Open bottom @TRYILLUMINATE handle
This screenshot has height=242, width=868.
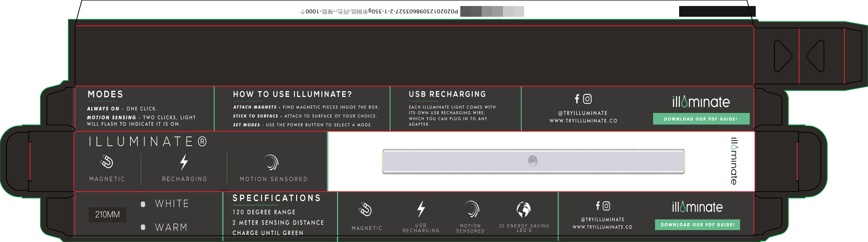coord(602,219)
